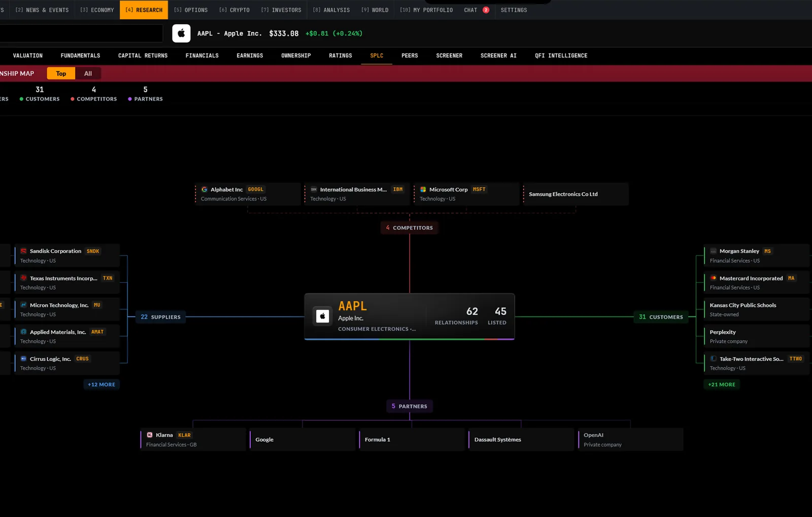Click the 5 PARTNERS node label on map
Viewport: 812px width, 517px height.
click(410, 406)
